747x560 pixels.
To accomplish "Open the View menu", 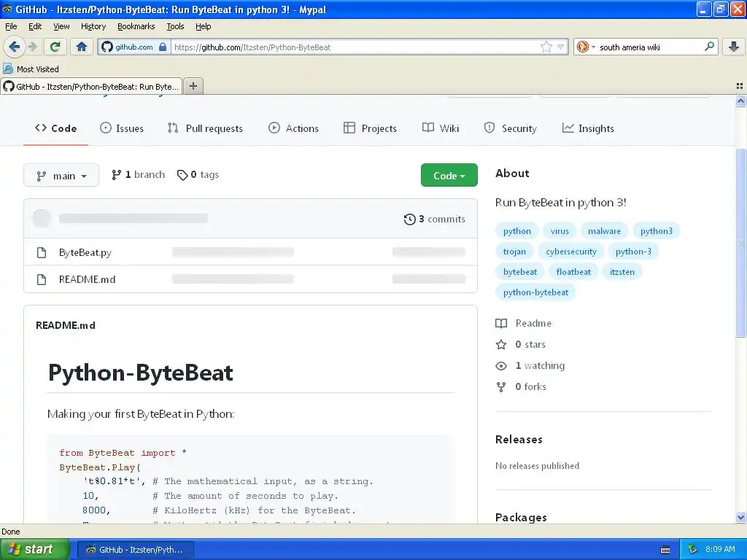I will pos(61,26).
